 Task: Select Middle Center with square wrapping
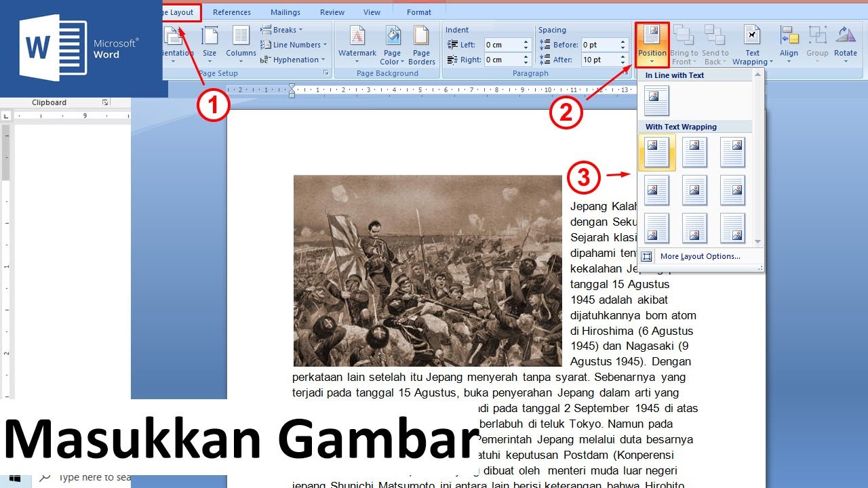pyautogui.click(x=694, y=190)
